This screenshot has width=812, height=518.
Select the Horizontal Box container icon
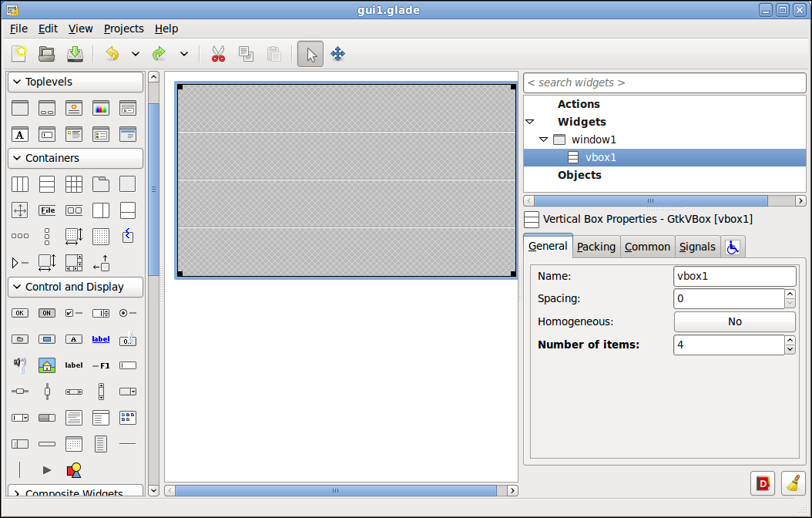[20, 184]
